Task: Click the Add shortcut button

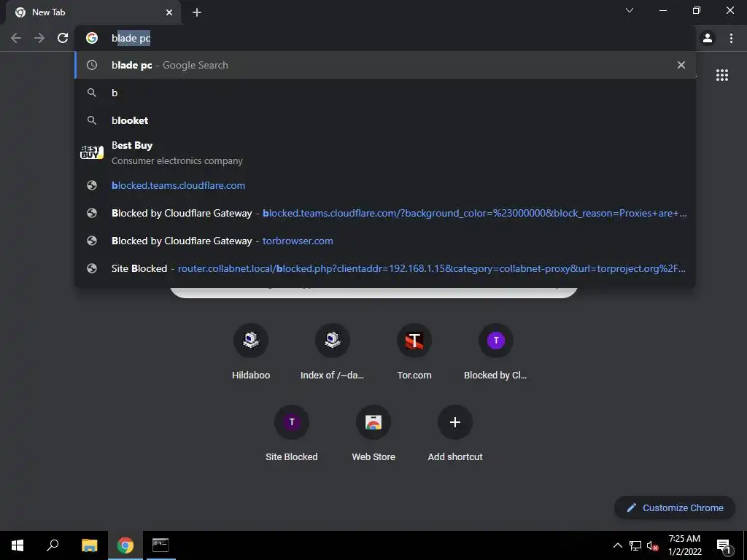Action: 455,433
